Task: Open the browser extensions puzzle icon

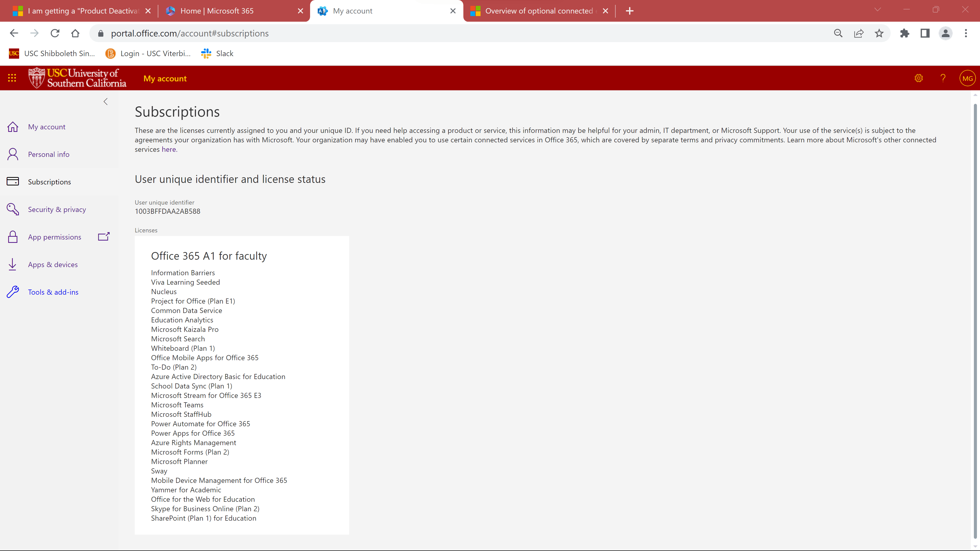Action: (904, 33)
